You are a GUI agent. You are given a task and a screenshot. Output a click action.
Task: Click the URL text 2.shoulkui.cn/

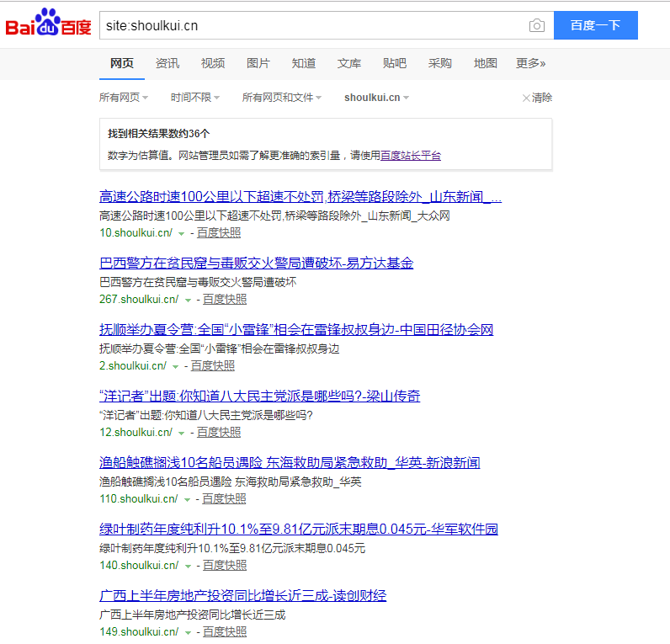133,366
